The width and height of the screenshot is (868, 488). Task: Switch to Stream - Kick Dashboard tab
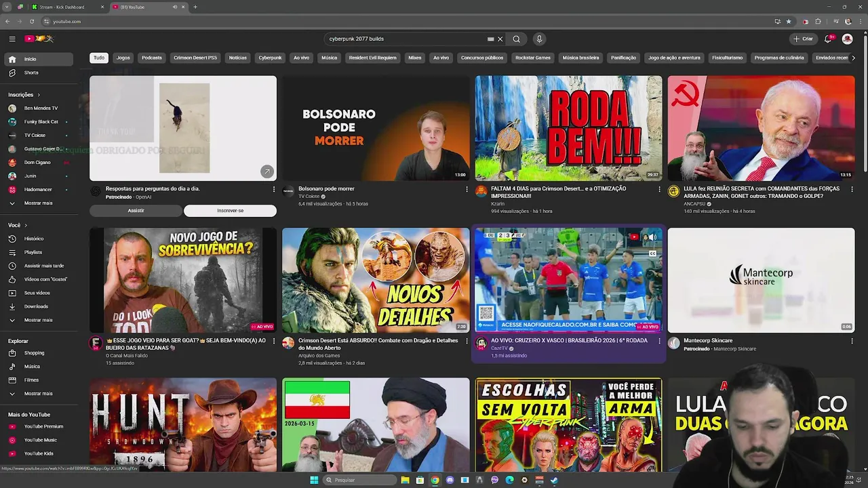[x=66, y=7]
